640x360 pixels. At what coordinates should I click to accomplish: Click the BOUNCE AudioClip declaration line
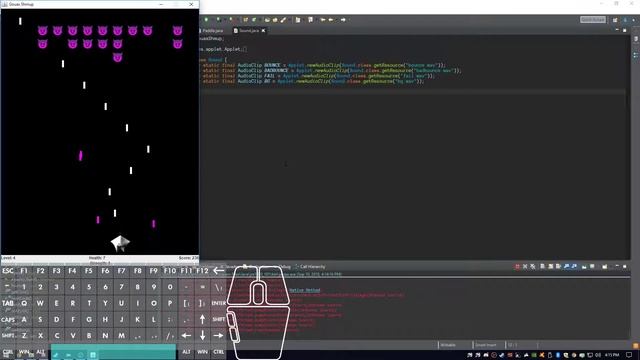coord(324,65)
